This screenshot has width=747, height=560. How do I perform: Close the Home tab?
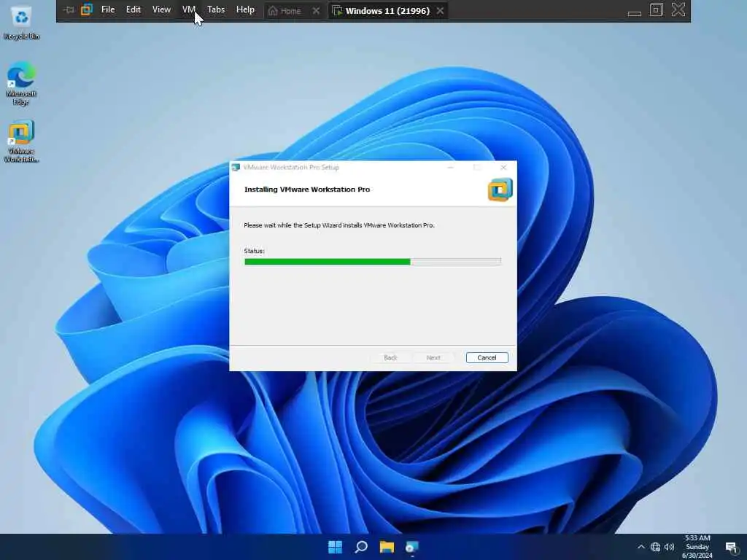pyautogui.click(x=317, y=10)
